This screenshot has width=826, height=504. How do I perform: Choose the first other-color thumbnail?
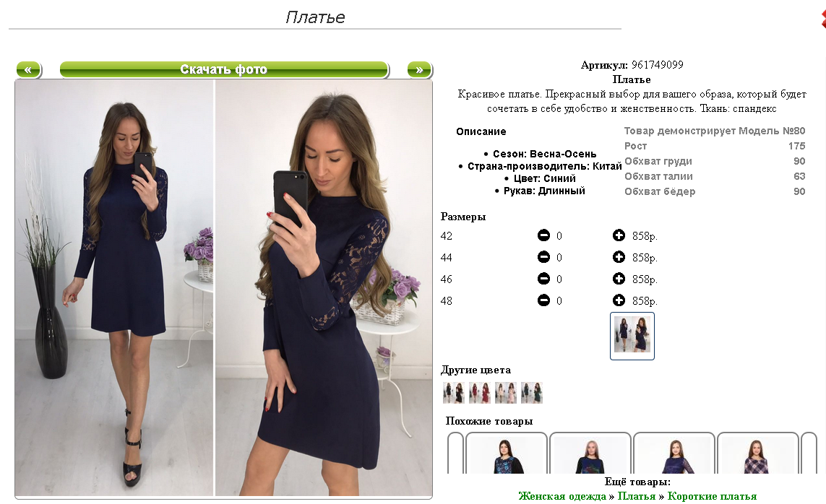(454, 393)
